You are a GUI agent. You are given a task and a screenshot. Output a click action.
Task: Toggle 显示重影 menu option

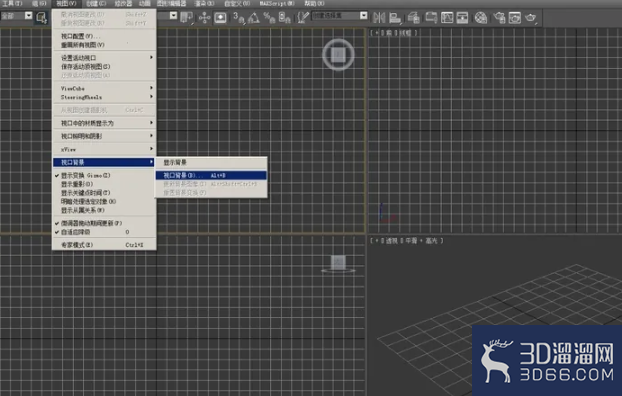(x=104, y=184)
